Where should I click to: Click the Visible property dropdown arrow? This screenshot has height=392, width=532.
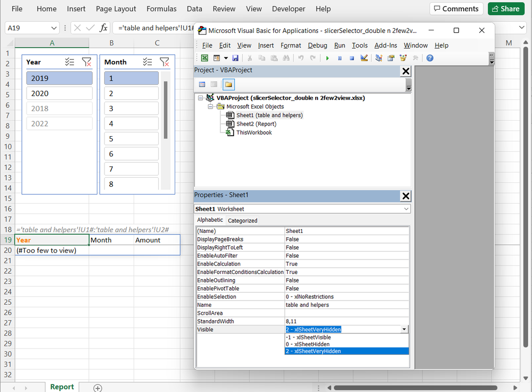[x=404, y=329]
